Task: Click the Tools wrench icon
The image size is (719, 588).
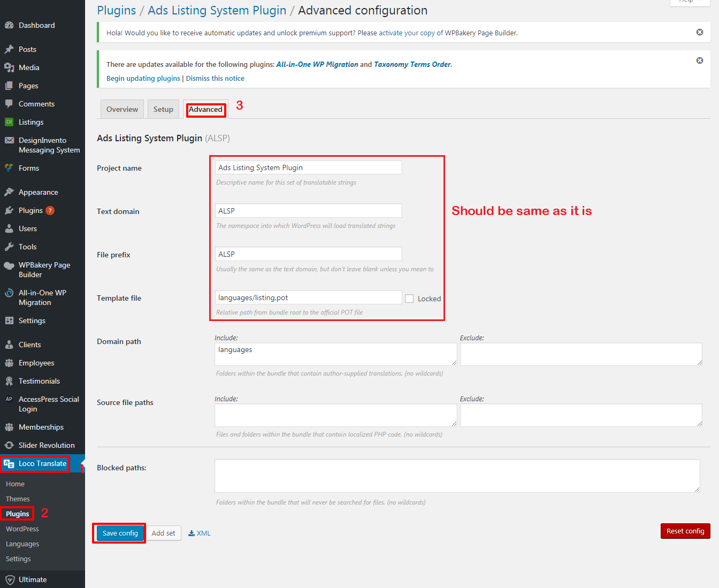Action: [x=9, y=247]
